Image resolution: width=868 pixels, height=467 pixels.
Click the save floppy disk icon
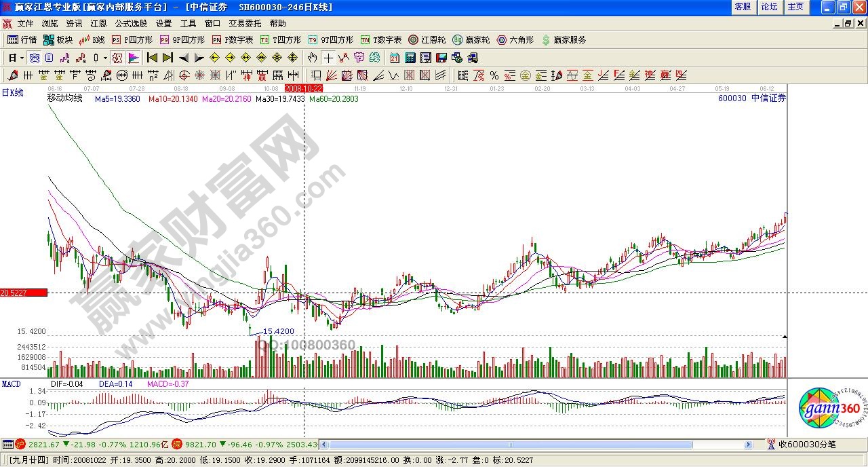coord(441,58)
